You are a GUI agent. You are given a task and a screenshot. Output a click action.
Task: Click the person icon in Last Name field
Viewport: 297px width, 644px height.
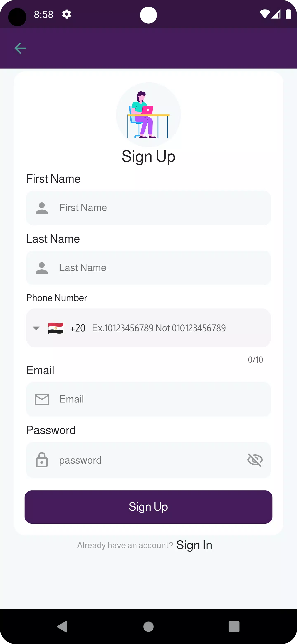[x=42, y=268]
